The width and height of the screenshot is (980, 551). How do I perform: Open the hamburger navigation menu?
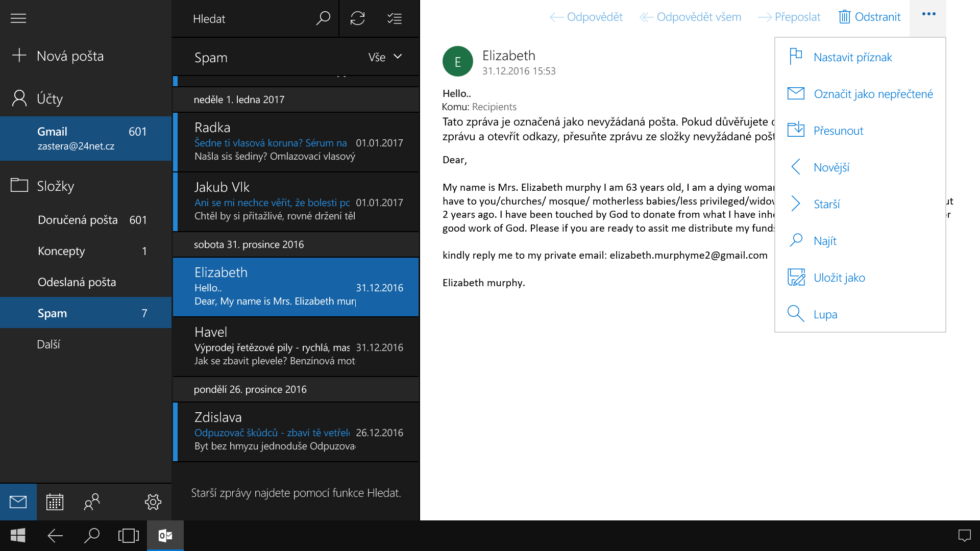pos(18,18)
